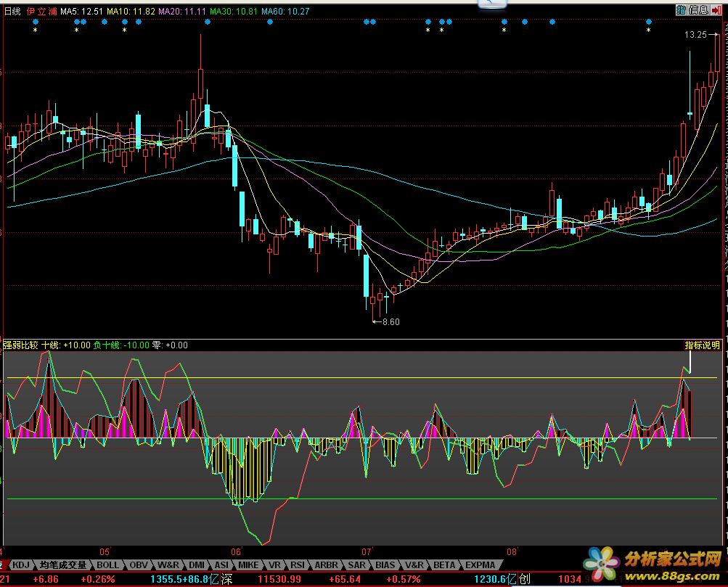Switch to the SAR indicator tab
This screenshot has width=728, height=587.
[x=356, y=565]
